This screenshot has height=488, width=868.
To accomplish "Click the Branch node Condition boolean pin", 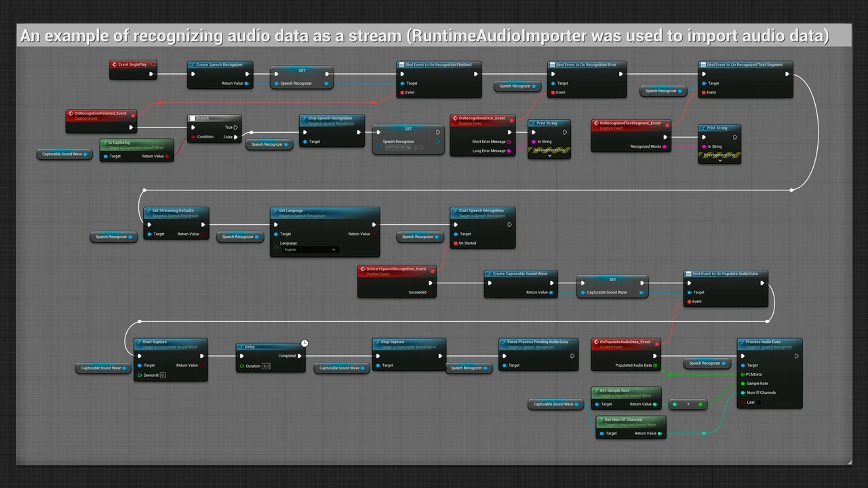I will tap(193, 137).
